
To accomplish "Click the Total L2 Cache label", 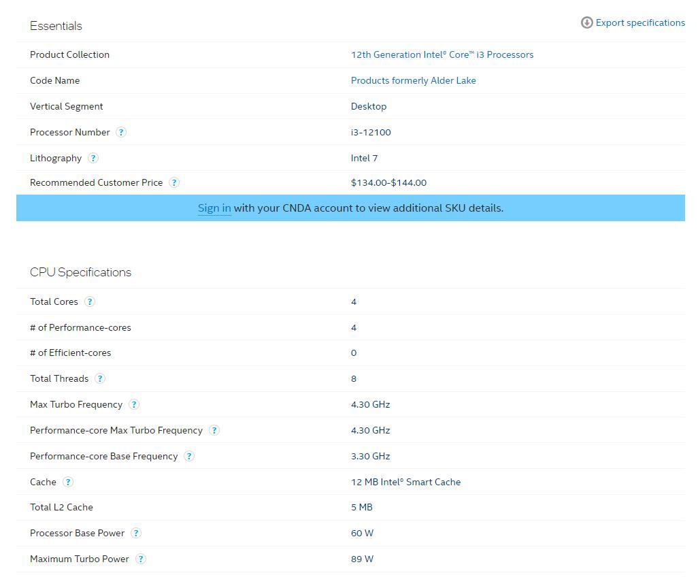I will click(x=62, y=507).
